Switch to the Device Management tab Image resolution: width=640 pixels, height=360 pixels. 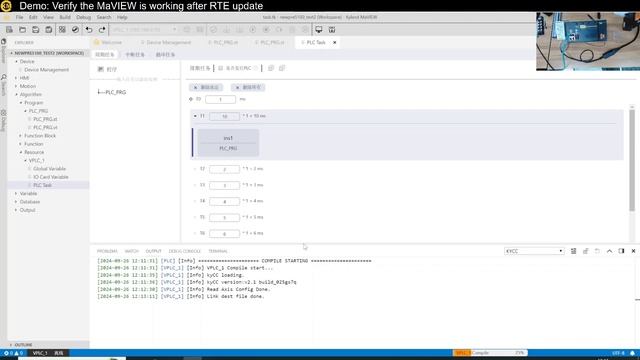point(166,42)
